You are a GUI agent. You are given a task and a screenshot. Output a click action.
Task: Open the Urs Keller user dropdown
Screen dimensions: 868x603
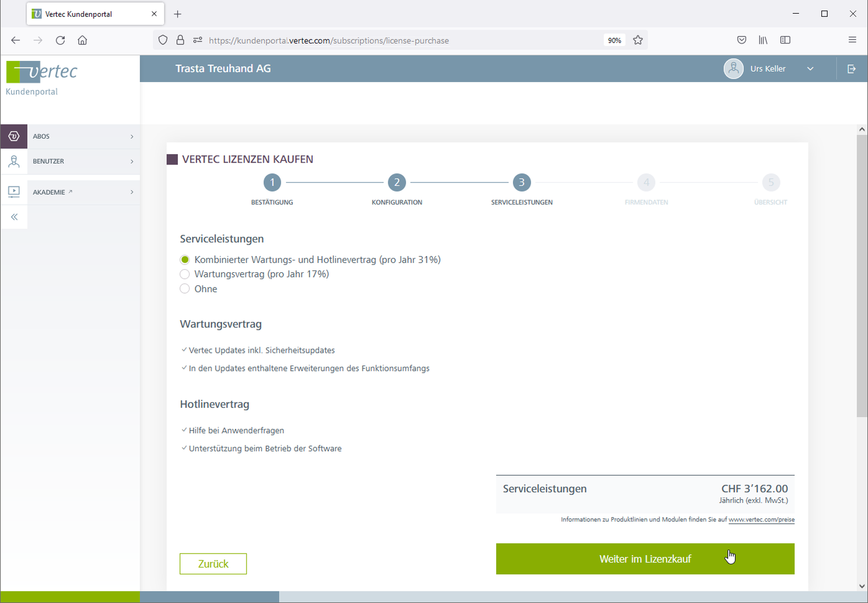(810, 69)
